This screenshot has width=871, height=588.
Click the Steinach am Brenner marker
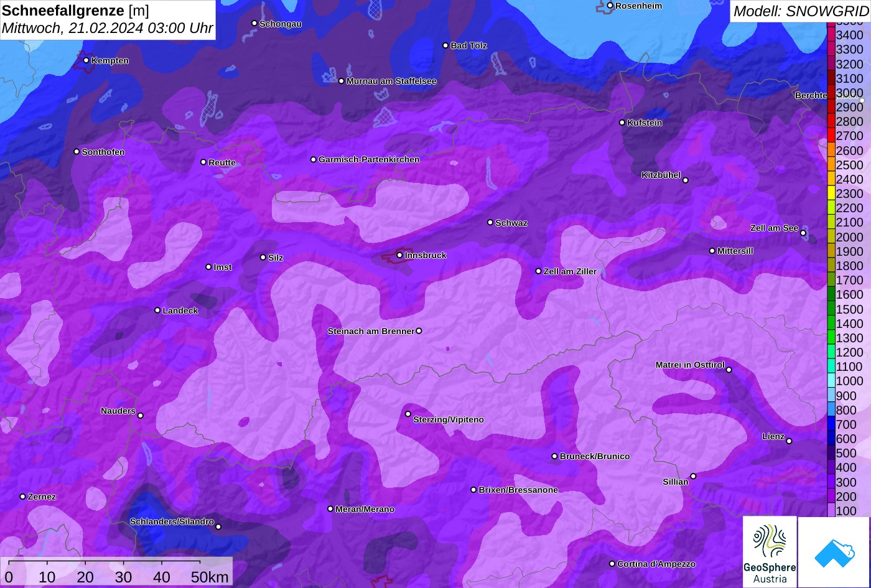419,331
